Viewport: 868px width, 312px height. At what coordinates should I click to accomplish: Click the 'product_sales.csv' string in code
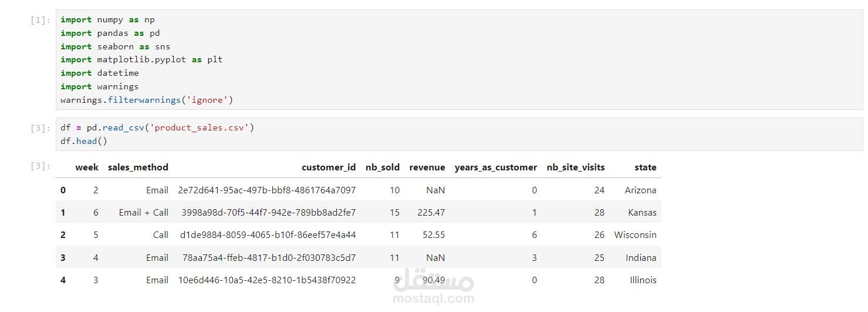click(x=201, y=128)
